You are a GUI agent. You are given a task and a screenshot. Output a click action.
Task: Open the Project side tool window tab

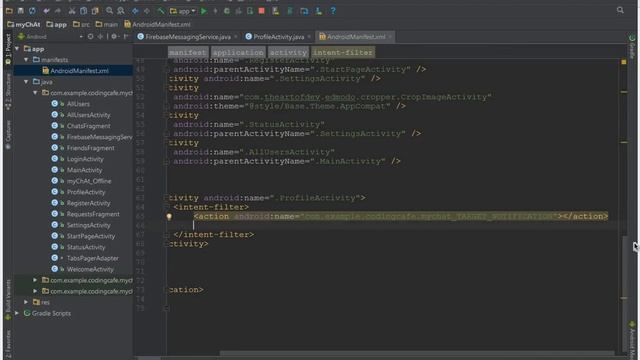click(x=8, y=49)
